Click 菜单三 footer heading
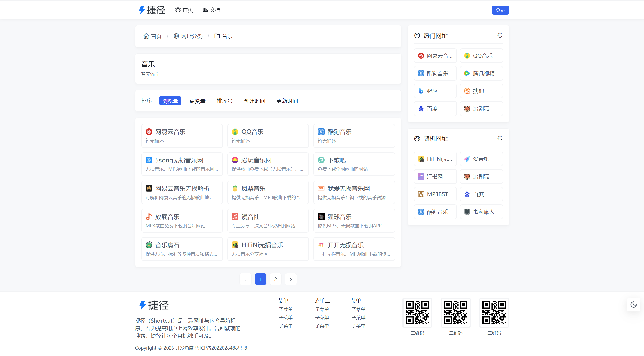Viewport: 644px width, 356px height. tap(358, 301)
